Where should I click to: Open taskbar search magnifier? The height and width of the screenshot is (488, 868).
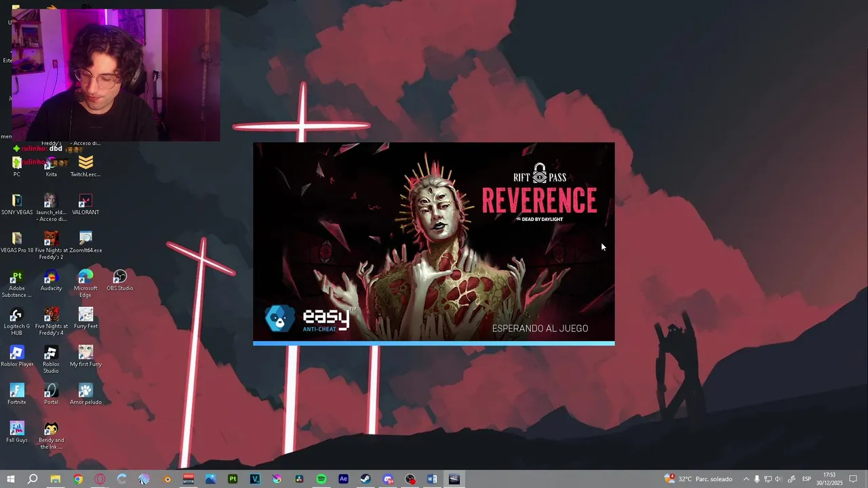tap(33, 479)
